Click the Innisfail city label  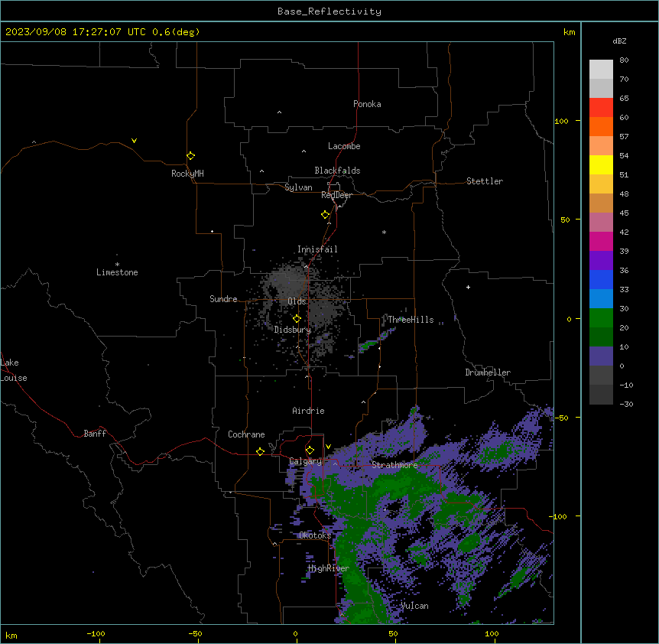(x=317, y=249)
